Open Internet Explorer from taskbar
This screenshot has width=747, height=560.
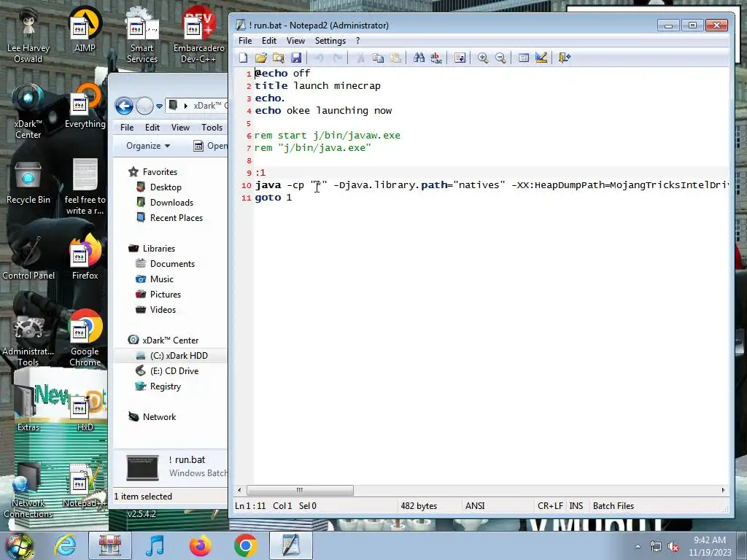65,545
